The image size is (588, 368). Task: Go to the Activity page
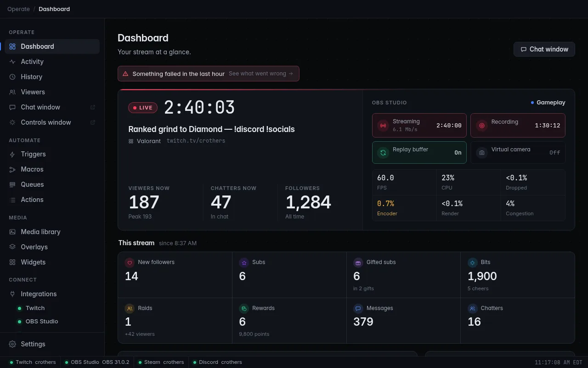[52, 62]
